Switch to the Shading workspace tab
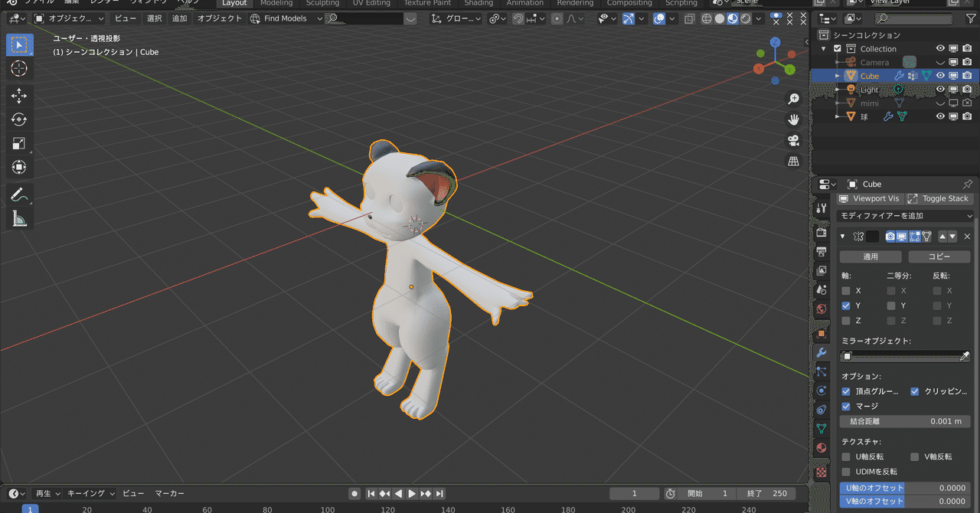This screenshot has height=513, width=980. (479, 3)
